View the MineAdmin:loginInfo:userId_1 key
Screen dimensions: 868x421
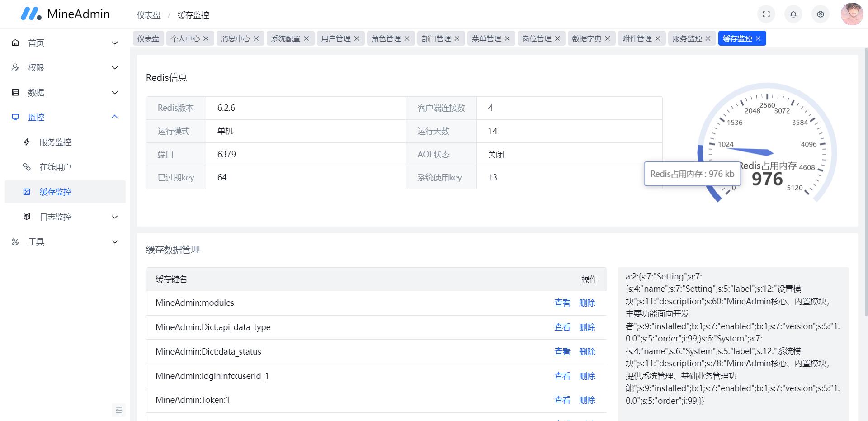pyautogui.click(x=562, y=376)
